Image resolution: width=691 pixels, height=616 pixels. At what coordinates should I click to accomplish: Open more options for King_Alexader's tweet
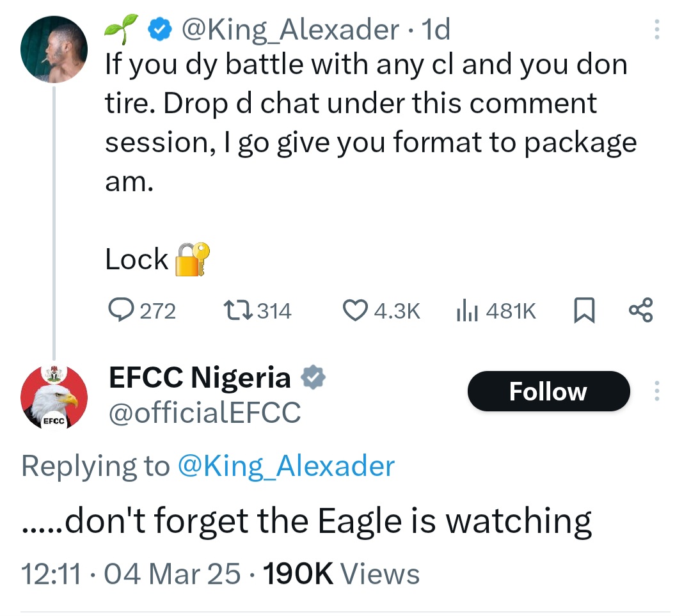(656, 30)
